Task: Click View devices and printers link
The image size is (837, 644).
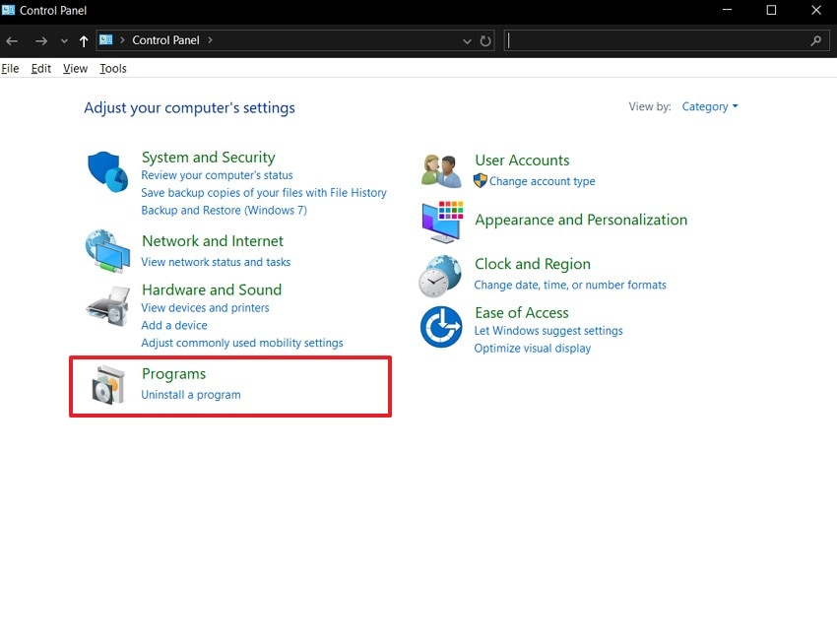Action: coord(205,307)
